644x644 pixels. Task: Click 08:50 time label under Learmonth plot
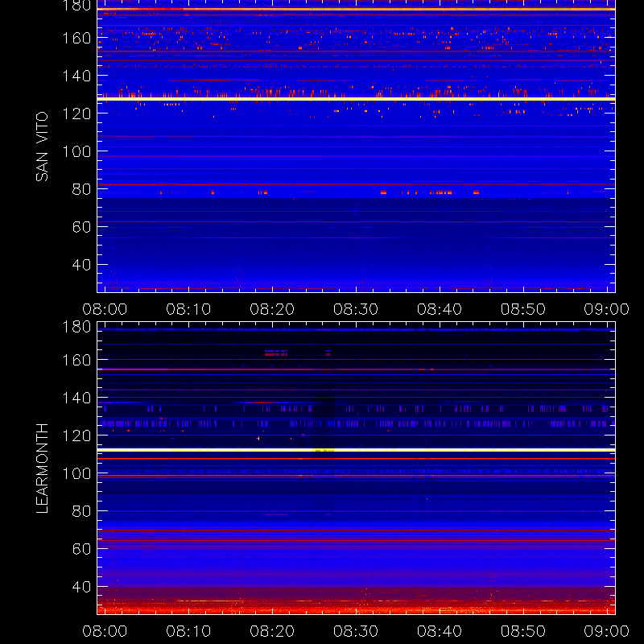(523, 631)
